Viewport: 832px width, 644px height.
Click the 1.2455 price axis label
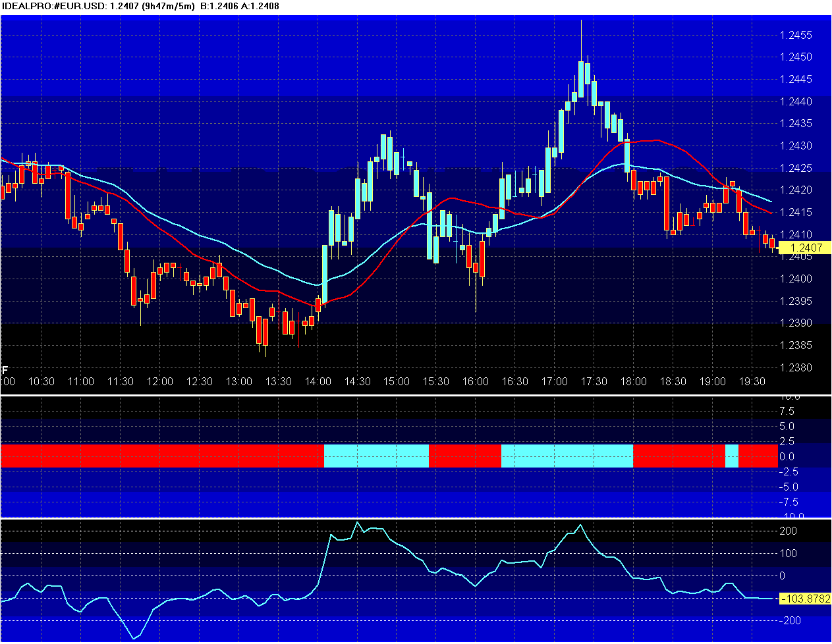[x=796, y=35]
